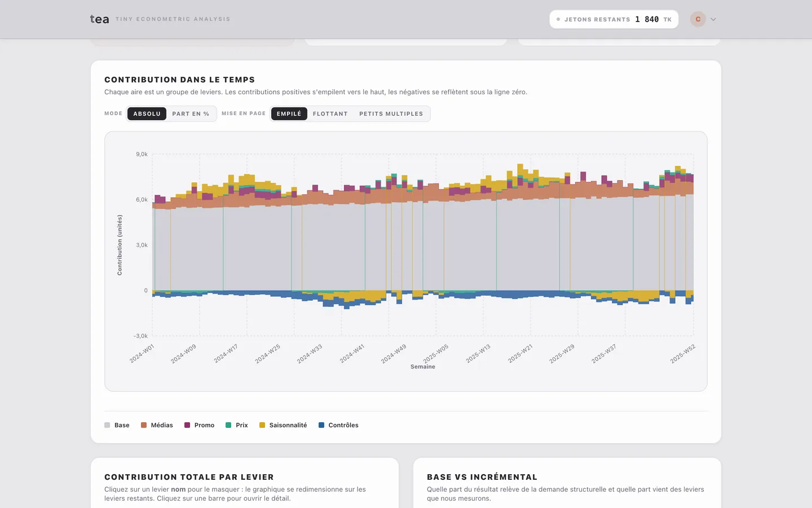Click the Tiny Econometric Analysis tagline

point(173,19)
